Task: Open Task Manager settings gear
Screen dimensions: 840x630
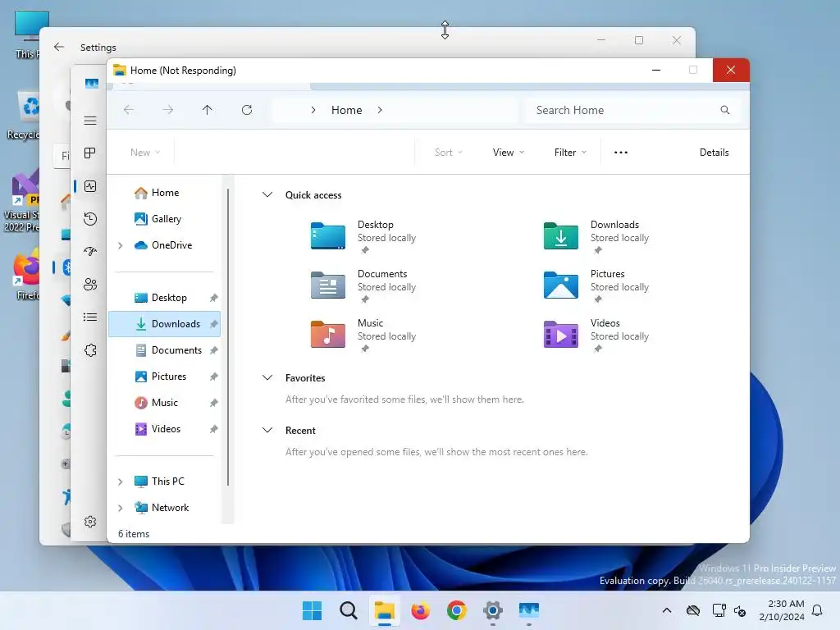Action: 90,522
